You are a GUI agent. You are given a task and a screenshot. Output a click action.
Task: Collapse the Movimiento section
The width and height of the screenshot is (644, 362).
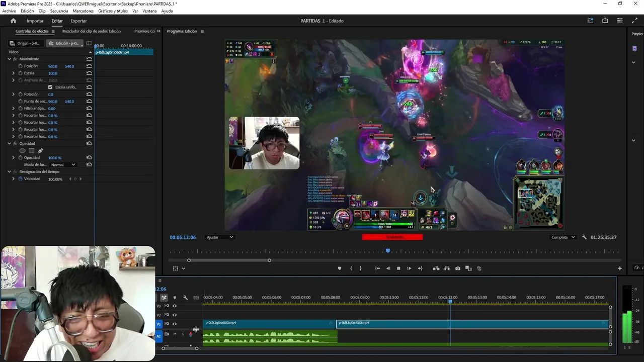pyautogui.click(x=9, y=59)
